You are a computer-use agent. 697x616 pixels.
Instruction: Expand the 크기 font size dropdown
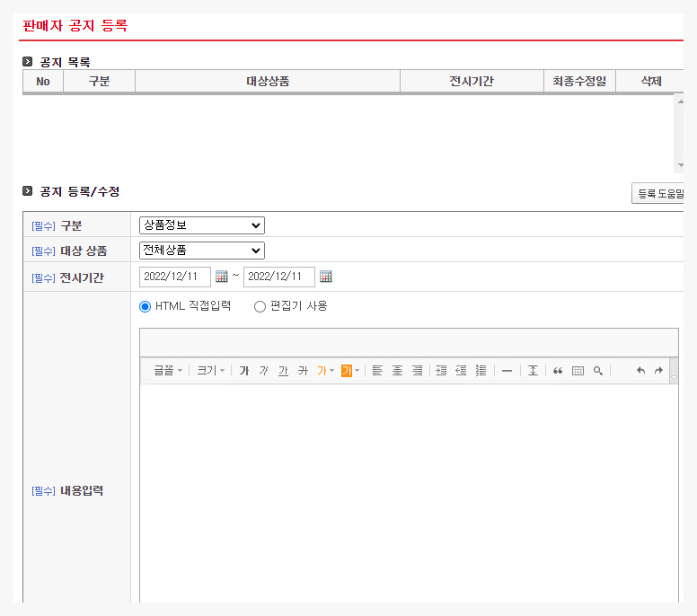211,371
